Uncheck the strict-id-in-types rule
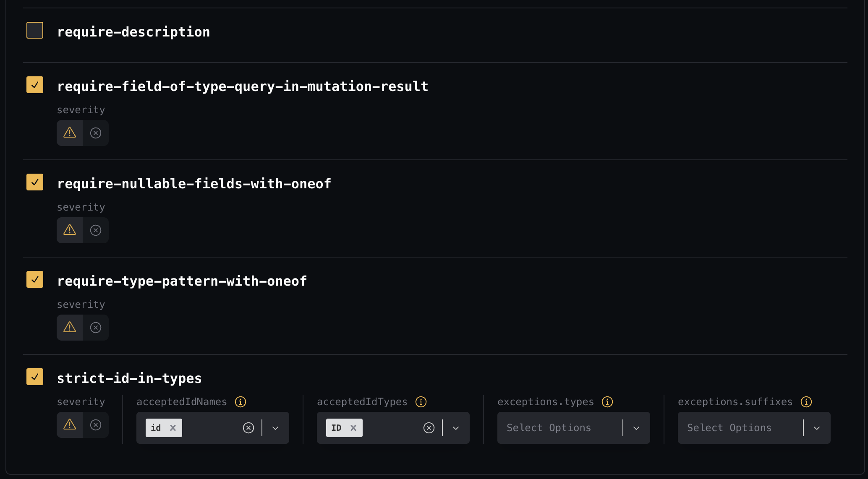This screenshot has width=868, height=479. [35, 377]
